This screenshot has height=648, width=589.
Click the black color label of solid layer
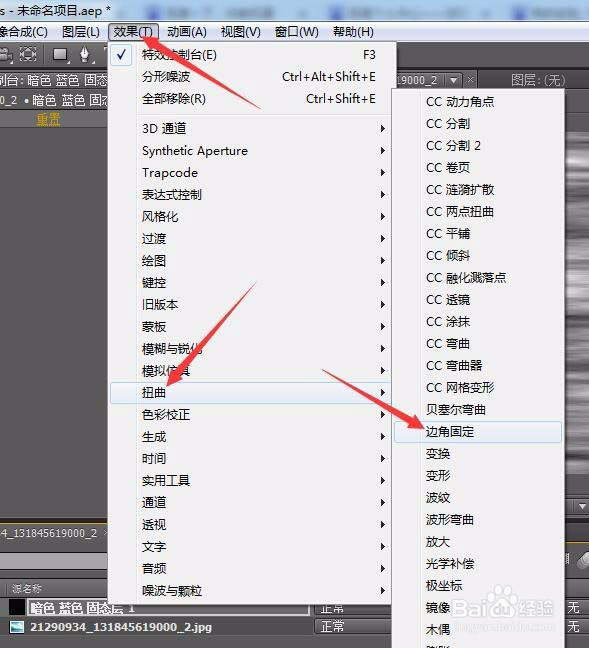17,607
